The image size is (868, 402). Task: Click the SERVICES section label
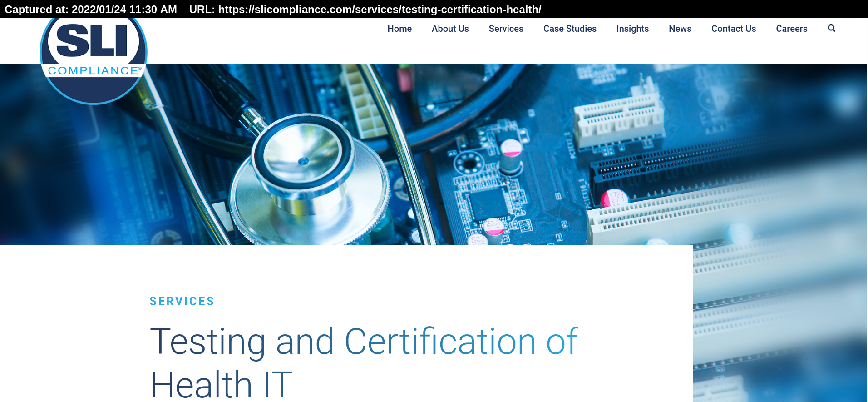click(182, 301)
